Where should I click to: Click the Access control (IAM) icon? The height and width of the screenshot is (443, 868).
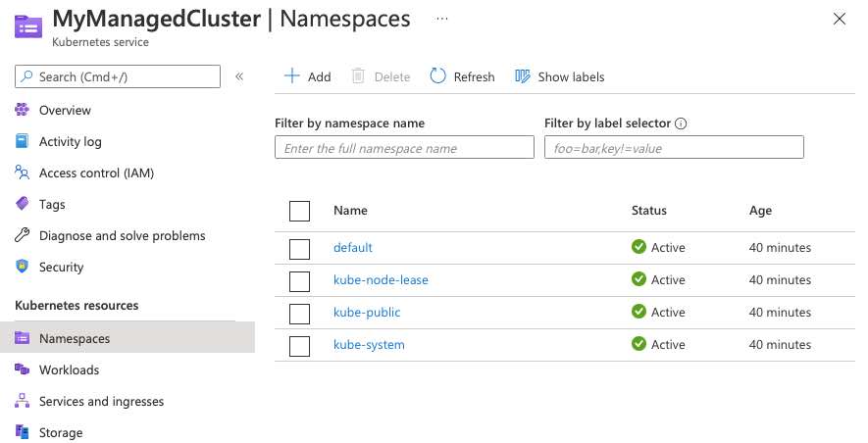tap(22, 172)
